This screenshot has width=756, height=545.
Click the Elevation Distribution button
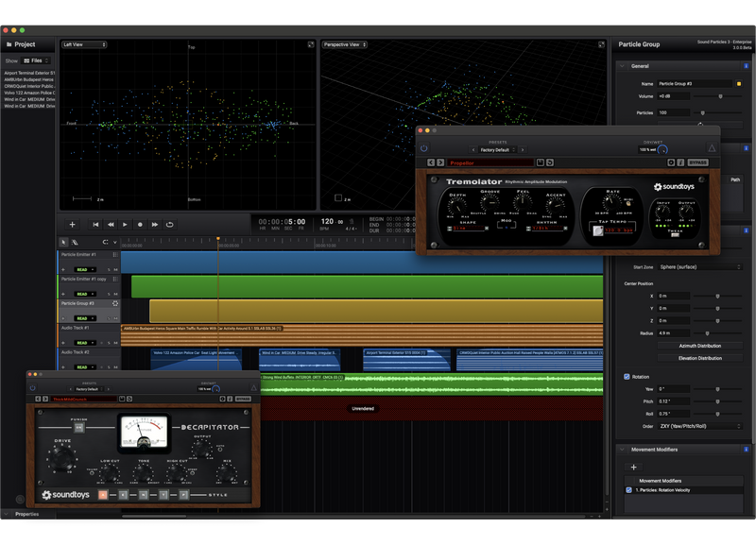pyautogui.click(x=700, y=358)
